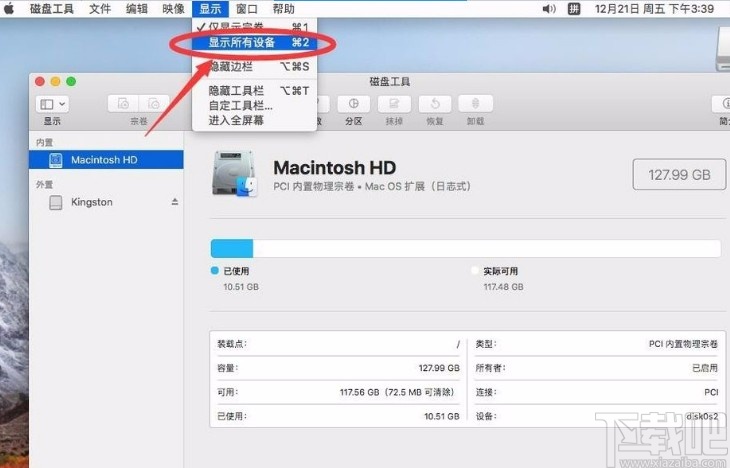Click the large Macintosh HD drive image
The height and width of the screenshot is (468, 730).
coord(234,173)
